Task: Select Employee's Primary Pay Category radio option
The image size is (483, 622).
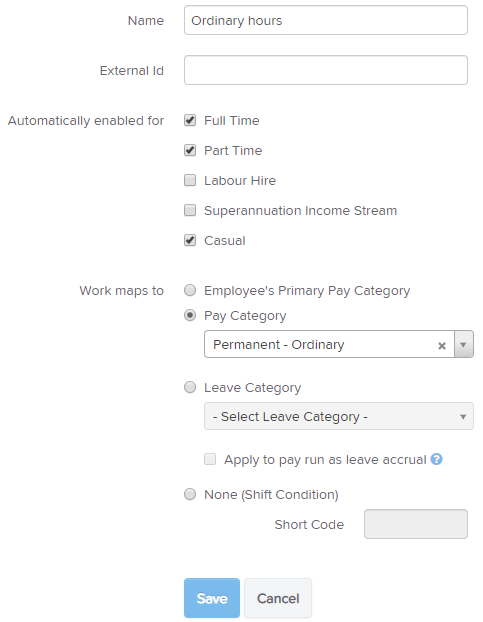Action: click(x=190, y=290)
